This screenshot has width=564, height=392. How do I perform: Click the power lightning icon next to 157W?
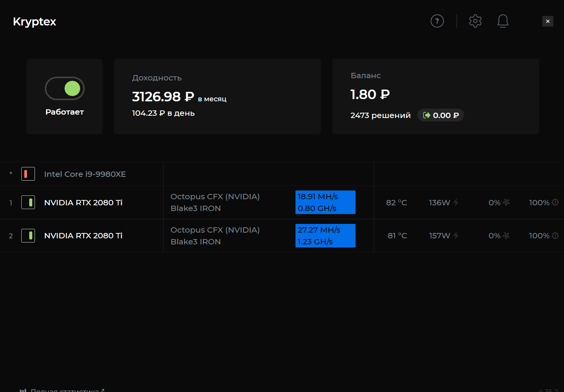(x=456, y=236)
